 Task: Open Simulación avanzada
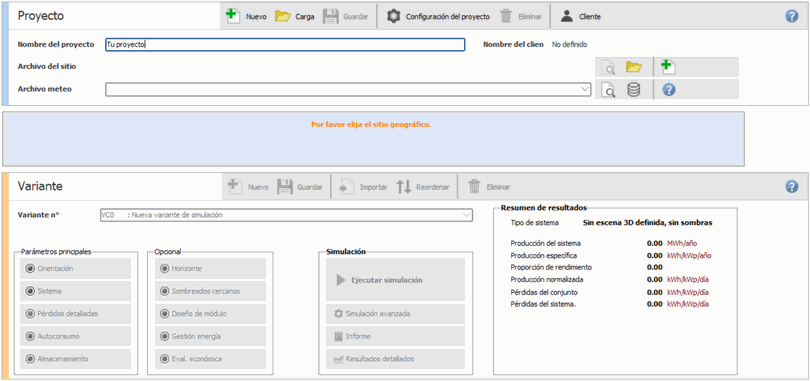pyautogui.click(x=396, y=313)
